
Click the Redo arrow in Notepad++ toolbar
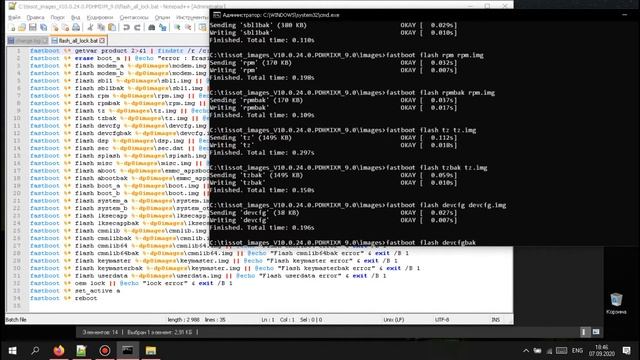click(x=137, y=27)
